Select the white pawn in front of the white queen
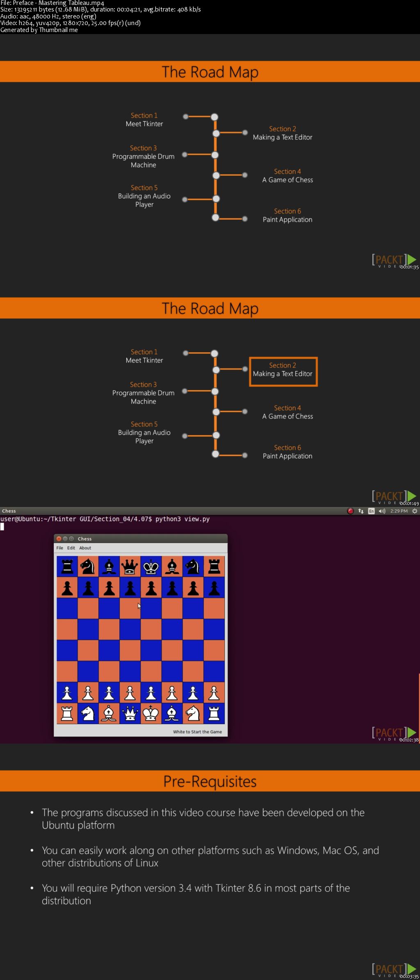 pos(130,693)
